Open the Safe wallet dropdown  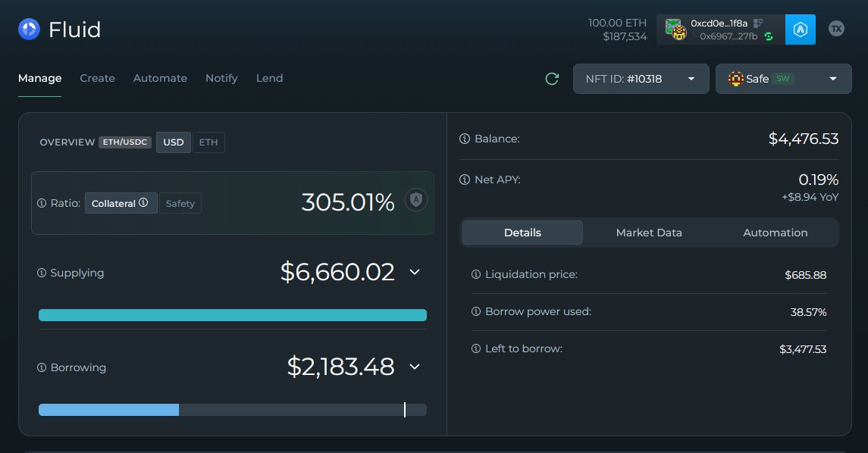pyautogui.click(x=783, y=78)
